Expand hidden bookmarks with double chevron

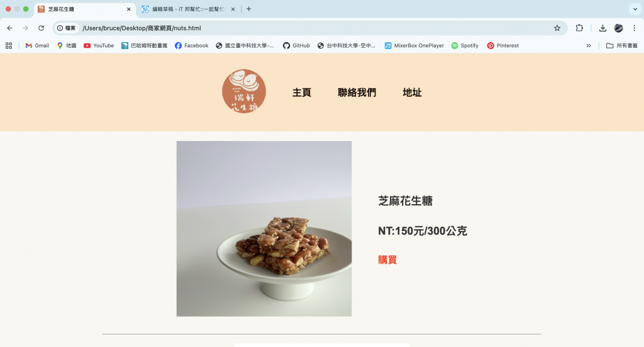[589, 45]
